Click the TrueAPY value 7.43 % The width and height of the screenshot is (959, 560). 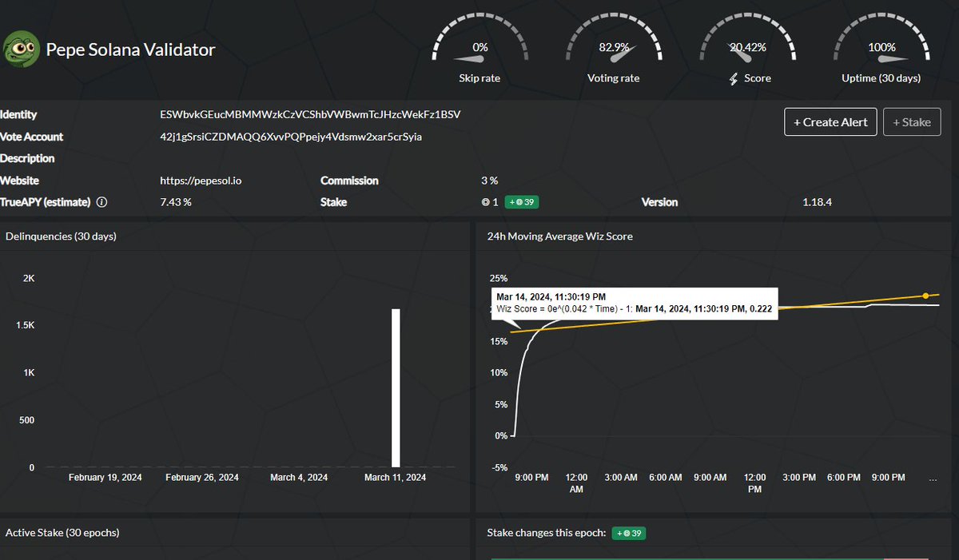click(176, 202)
